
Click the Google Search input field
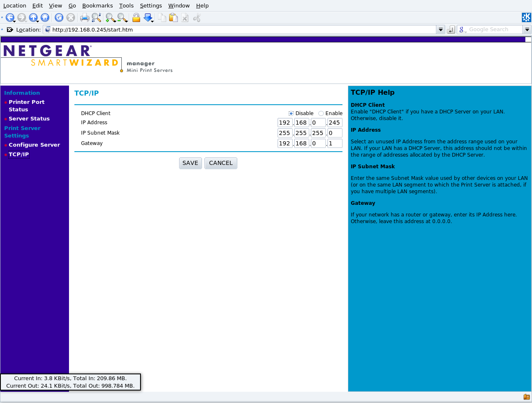[495, 29]
